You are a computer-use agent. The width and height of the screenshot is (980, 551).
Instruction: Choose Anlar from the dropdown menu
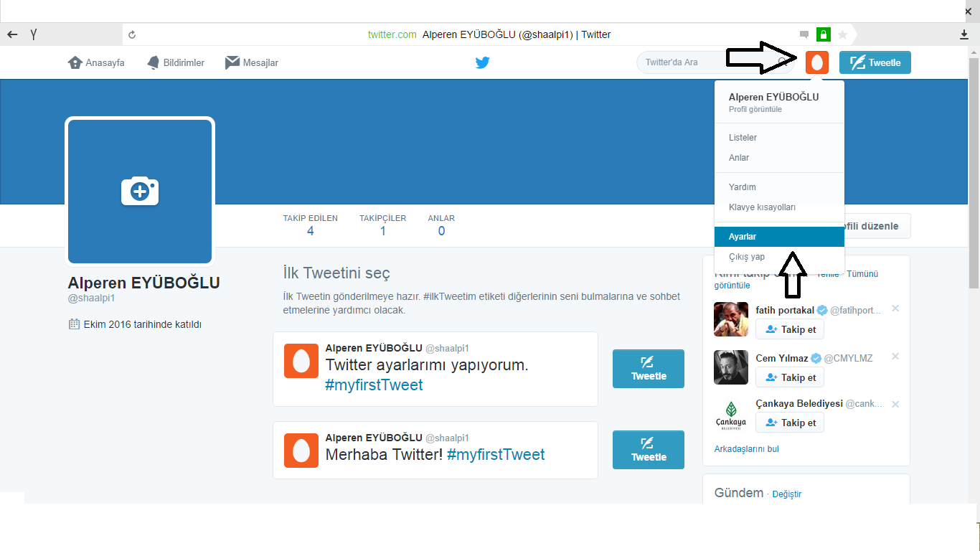[779, 158]
